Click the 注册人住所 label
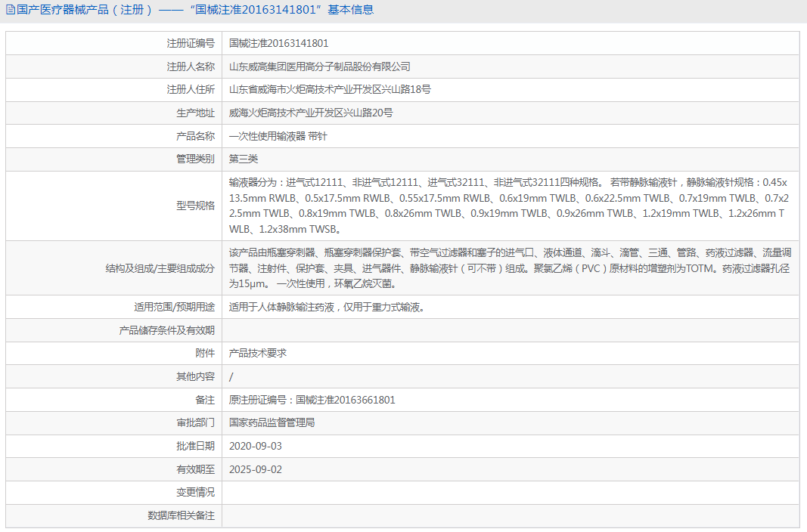The height and width of the screenshot is (532, 807). 191,89
